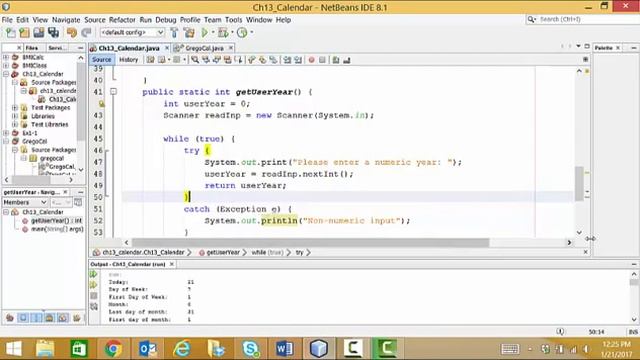Viewport: 640px width, 360px height.
Task: Open the Refactor menu
Action: 122,20
